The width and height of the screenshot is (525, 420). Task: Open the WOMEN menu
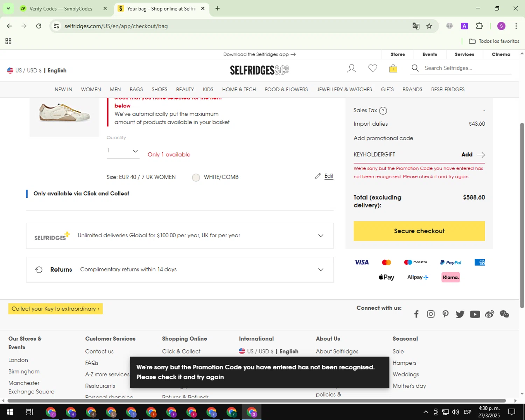[x=91, y=90]
